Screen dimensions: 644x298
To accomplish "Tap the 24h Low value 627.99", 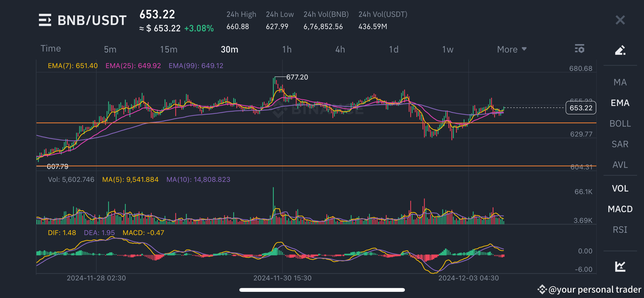I will coord(277,27).
